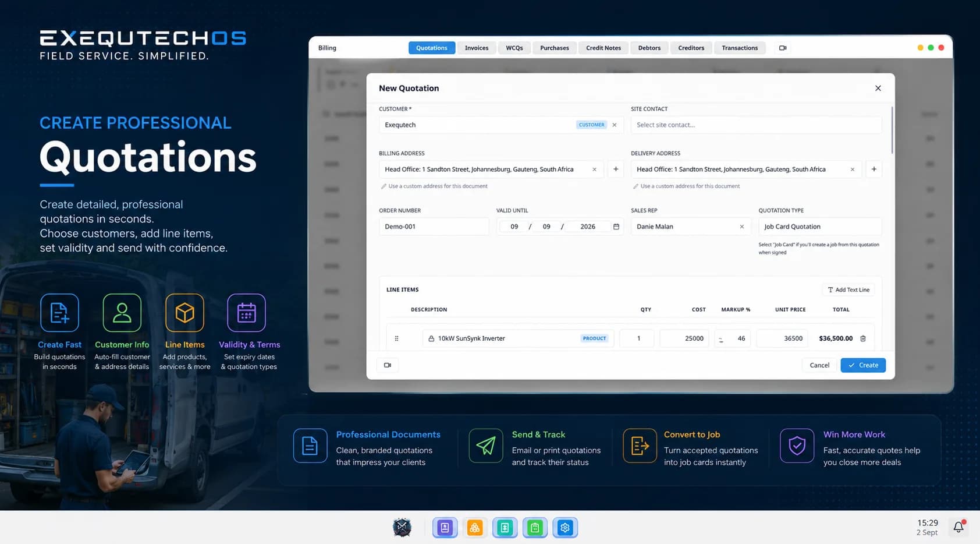The image size is (980, 544).
Task: Open the notification bell in taskbar
Action: [x=958, y=527]
